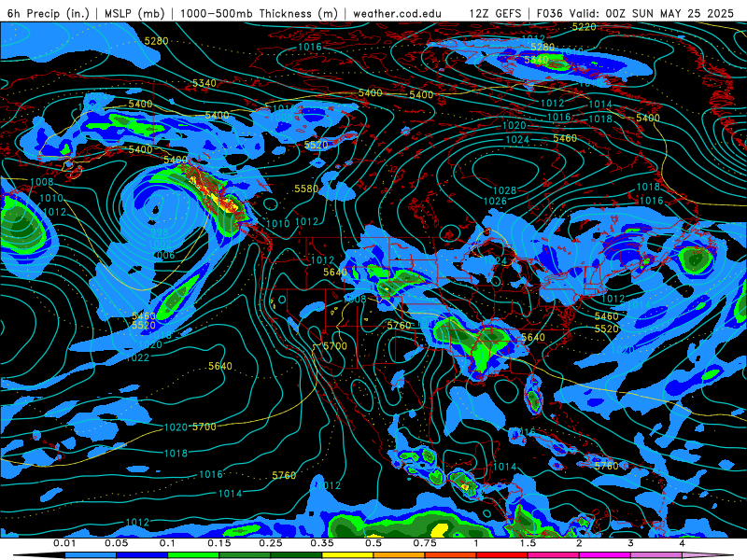Pick the lavender legend swatch starting at 3
The width and height of the screenshot is (747, 560).
pos(656,555)
